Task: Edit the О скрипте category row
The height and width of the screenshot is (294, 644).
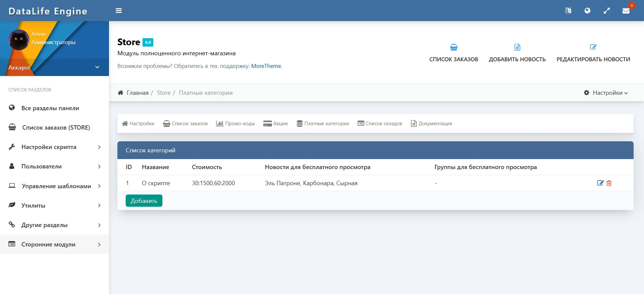Action: [600, 183]
